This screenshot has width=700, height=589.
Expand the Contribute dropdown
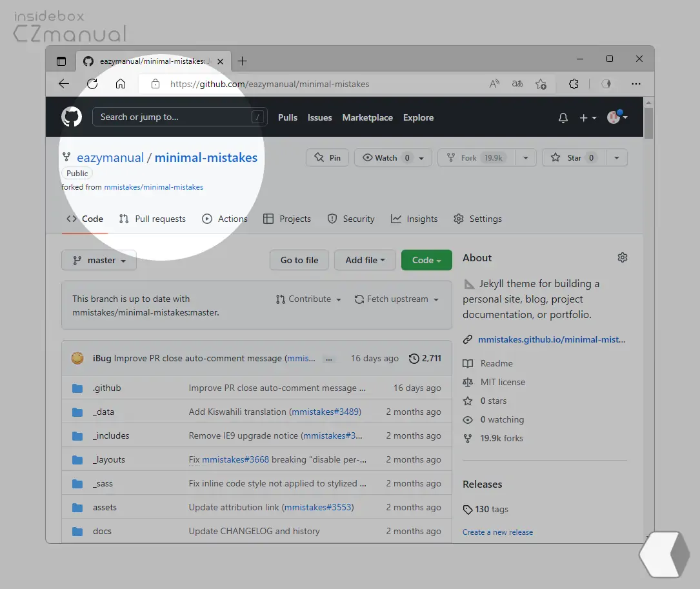pos(308,299)
